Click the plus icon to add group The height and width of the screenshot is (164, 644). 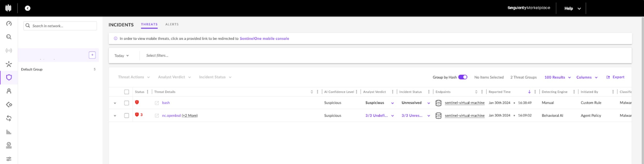(92, 55)
